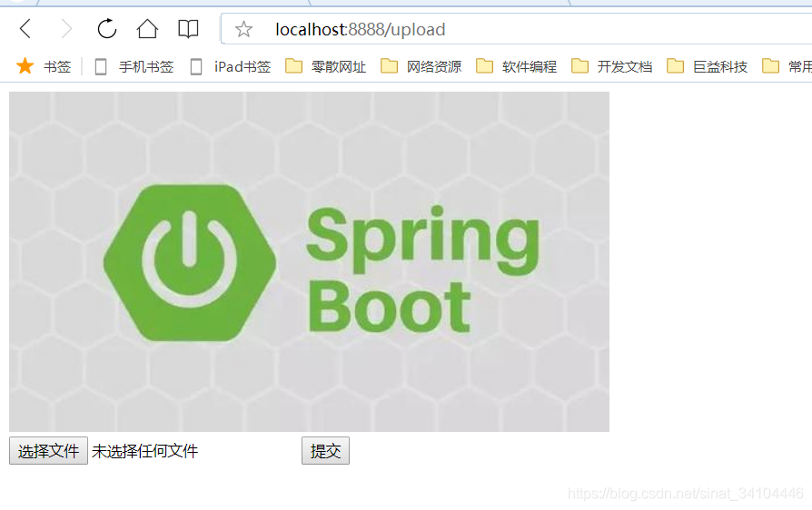This screenshot has height=510, width=812.
Task: Click the localhost:8888/upload address bar
Action: [516, 29]
